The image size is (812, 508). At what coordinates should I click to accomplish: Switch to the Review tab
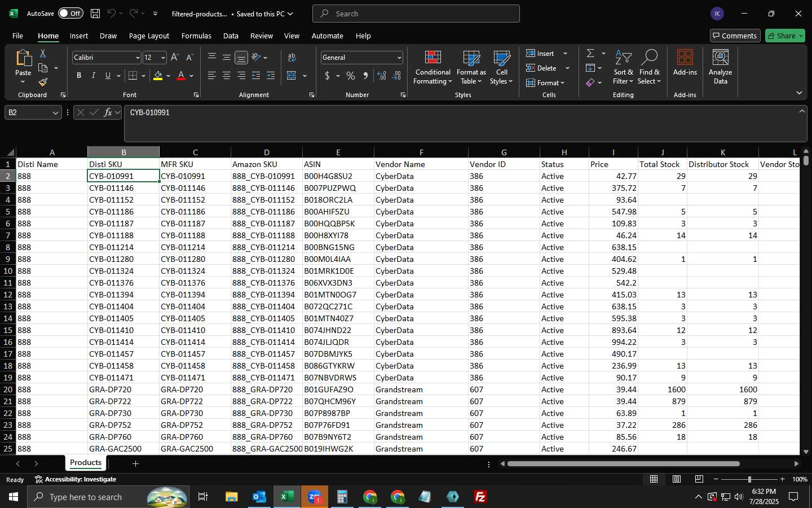262,36
